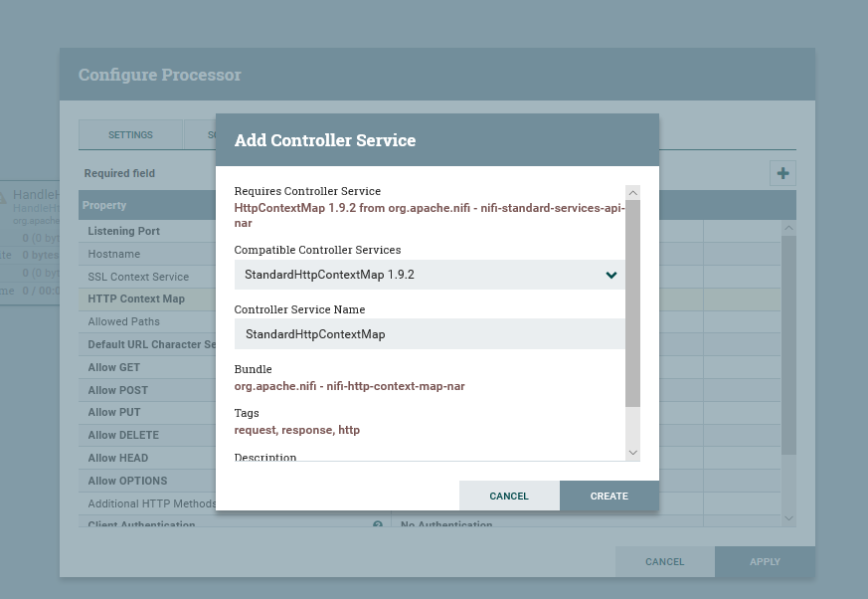The image size is (868, 599).
Task: Click APPLY in the Configure Processor window
Action: click(x=765, y=562)
